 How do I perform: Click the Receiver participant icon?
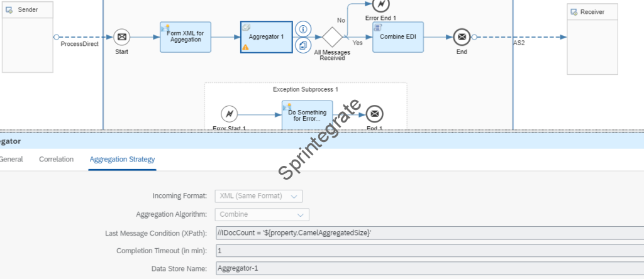tap(573, 12)
